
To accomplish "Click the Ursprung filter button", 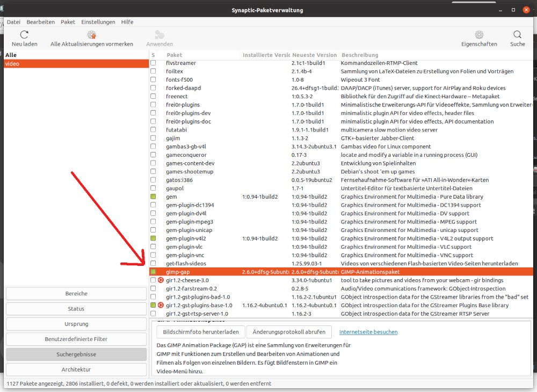I will pos(76,324).
